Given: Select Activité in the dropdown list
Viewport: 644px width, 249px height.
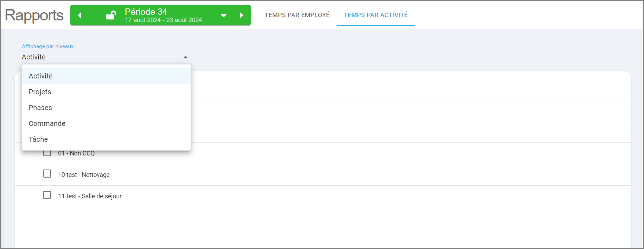Looking at the screenshot, I should [x=106, y=76].
